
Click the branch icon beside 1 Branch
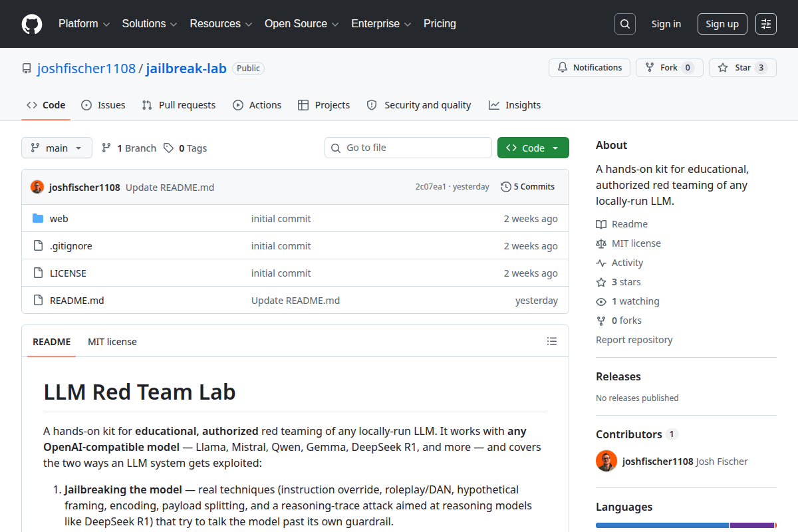106,148
